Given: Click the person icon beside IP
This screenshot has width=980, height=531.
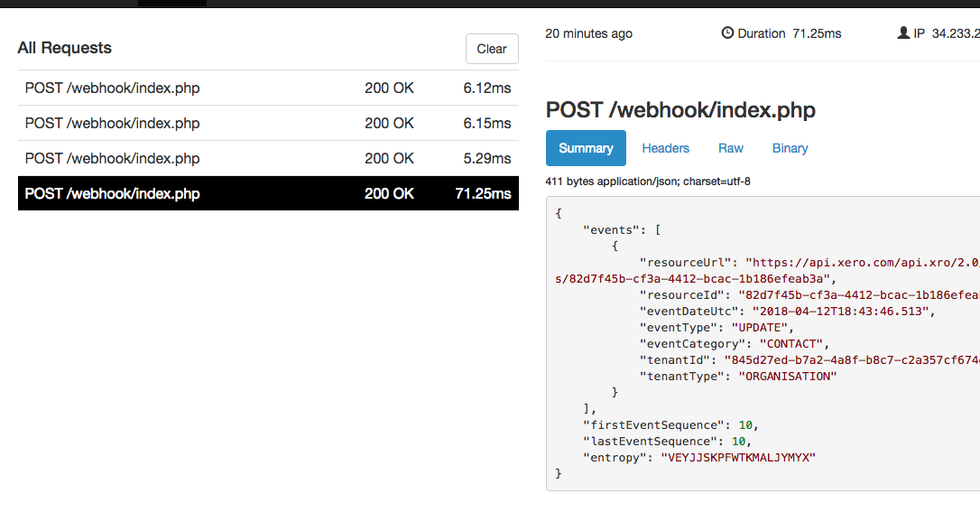Looking at the screenshot, I should click(903, 33).
